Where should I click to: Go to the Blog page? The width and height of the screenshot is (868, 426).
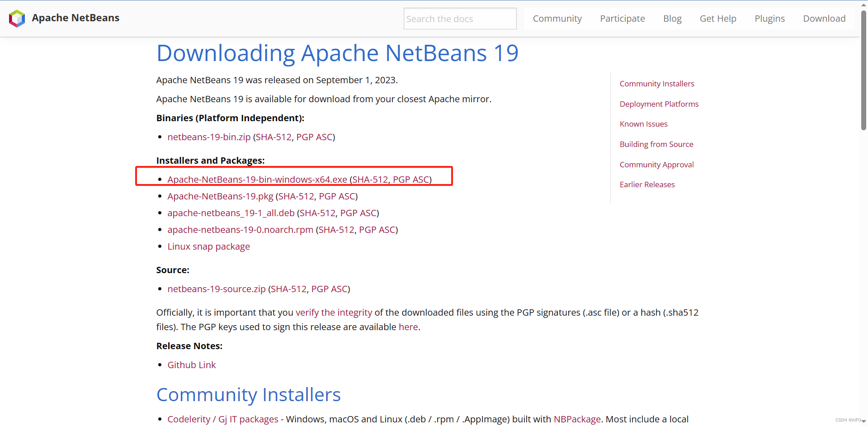[672, 19]
